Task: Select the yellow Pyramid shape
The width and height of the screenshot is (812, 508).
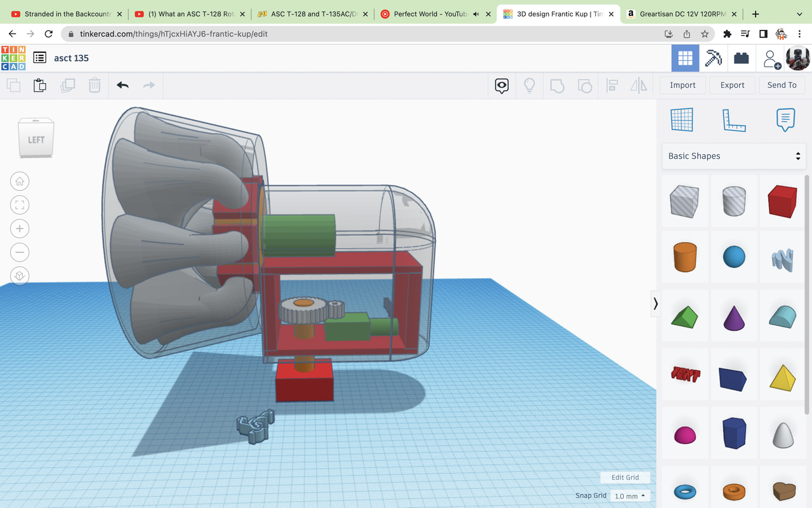Action: click(783, 377)
